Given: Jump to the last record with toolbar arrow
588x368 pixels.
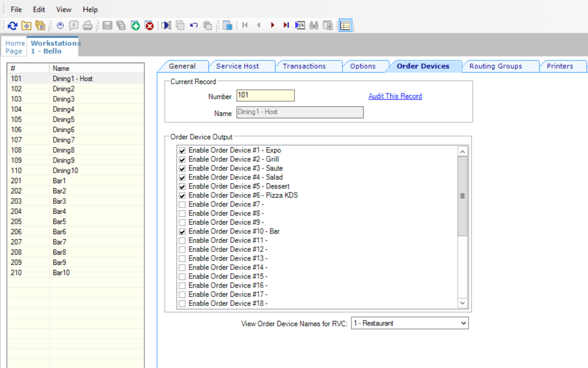Looking at the screenshot, I should tap(286, 25).
